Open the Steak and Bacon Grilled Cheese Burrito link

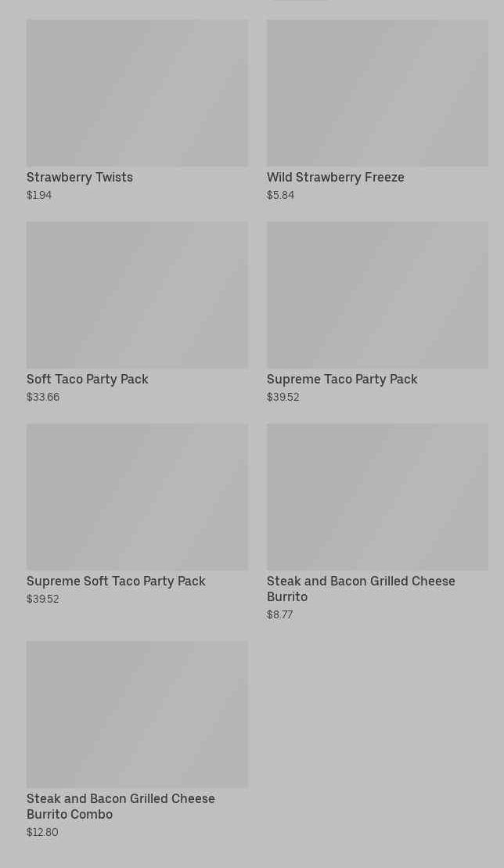pyautogui.click(x=361, y=589)
